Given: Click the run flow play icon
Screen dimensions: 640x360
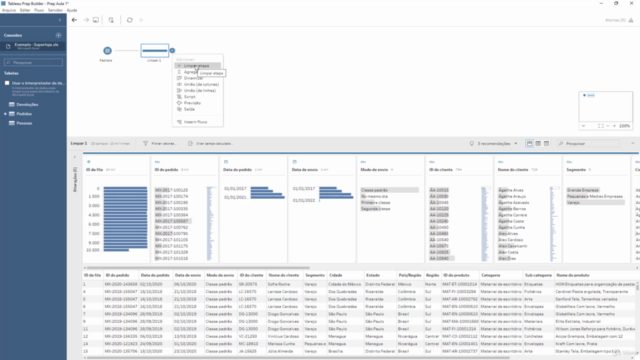Looking at the screenshot, I should pos(142,20).
